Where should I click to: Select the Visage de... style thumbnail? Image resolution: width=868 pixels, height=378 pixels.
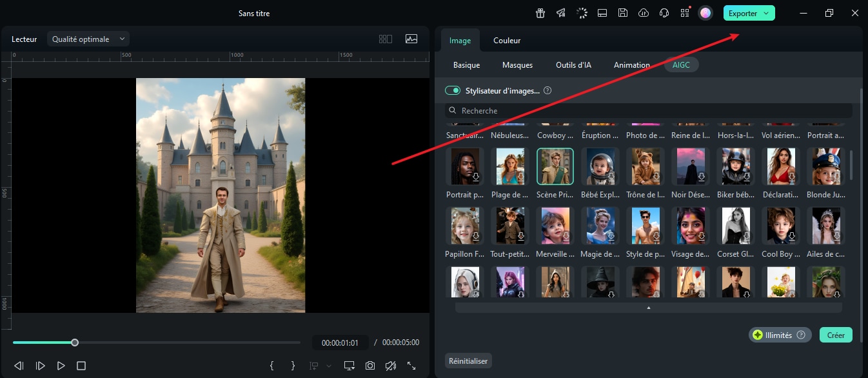691,226
